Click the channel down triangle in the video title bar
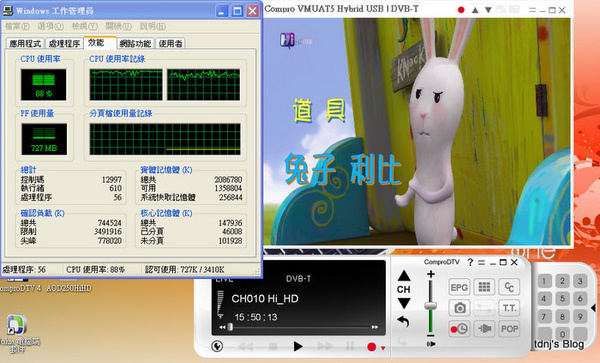The height and width of the screenshot is (363, 600). [x=488, y=10]
